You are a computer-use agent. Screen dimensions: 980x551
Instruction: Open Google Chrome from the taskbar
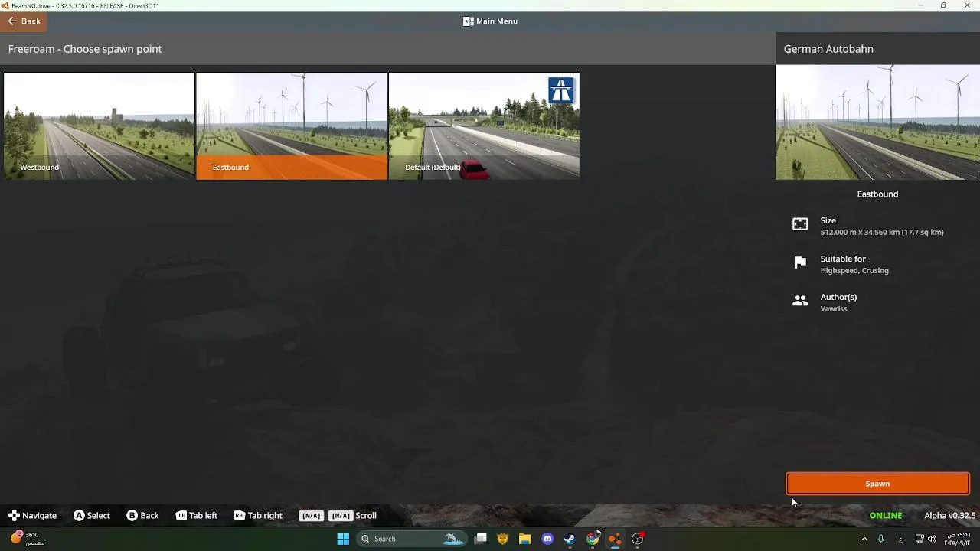[593, 539]
